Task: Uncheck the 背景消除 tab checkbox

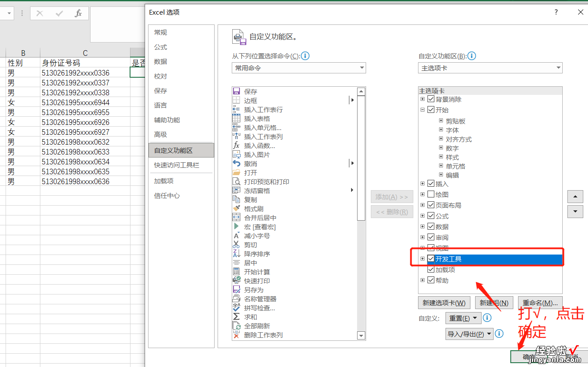Action: click(x=431, y=99)
